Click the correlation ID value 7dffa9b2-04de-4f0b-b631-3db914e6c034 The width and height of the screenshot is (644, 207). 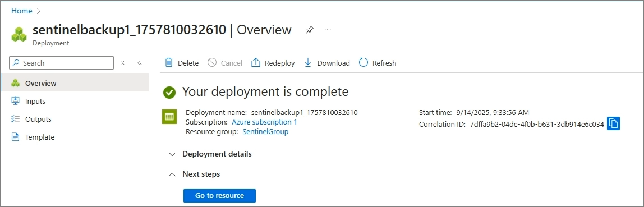[537, 124]
